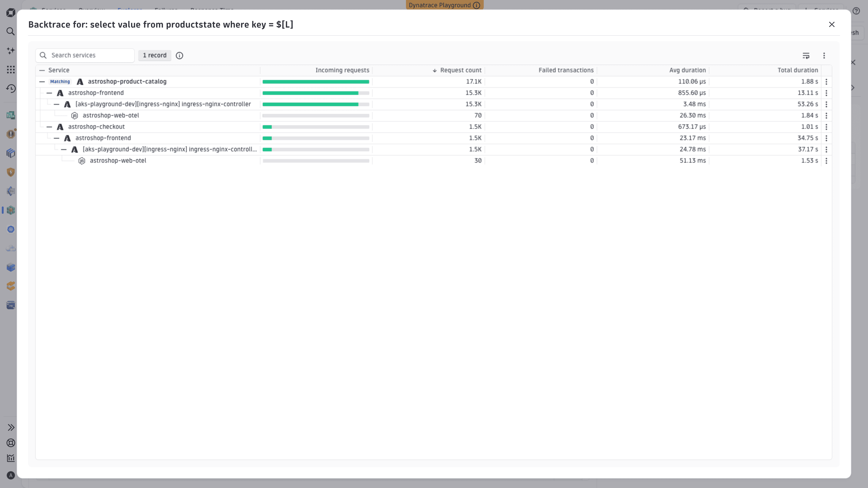Select the astroshop-checkout service name
868x488 pixels.
point(96,127)
